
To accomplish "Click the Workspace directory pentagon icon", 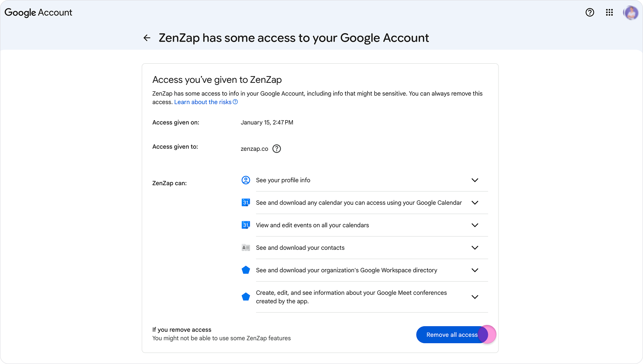I will click(x=246, y=270).
